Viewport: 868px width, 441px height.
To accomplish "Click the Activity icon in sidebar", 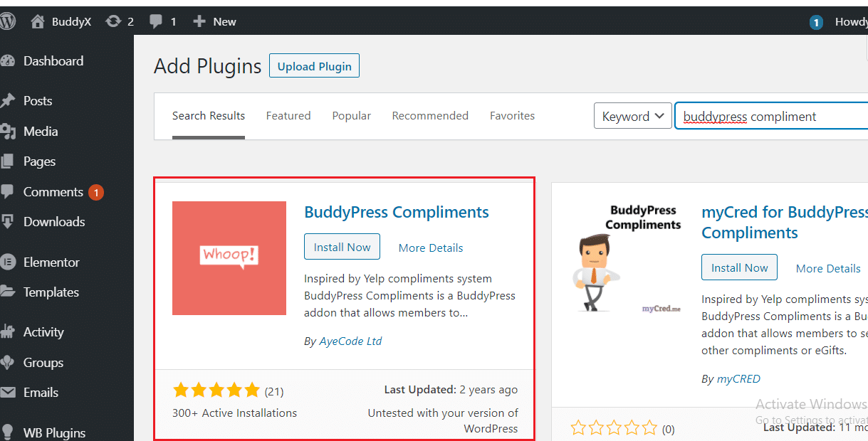I will coord(46,331).
